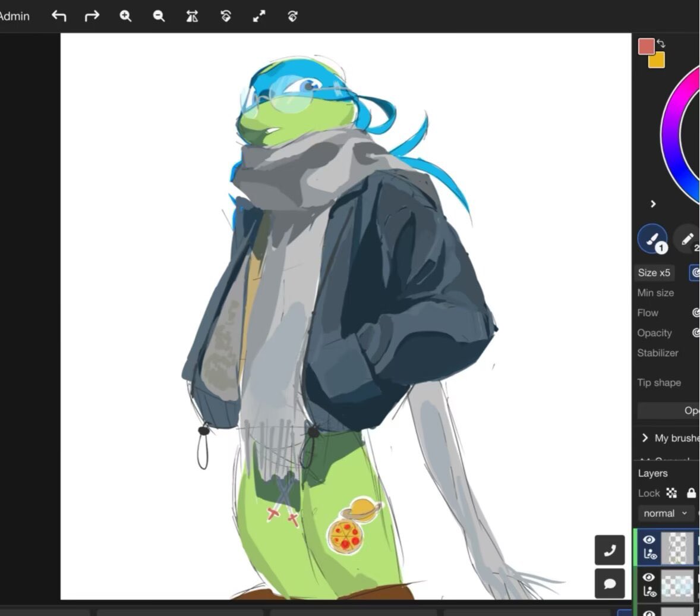The width and height of the screenshot is (700, 616).
Task: Pick the yellow background color swatch
Action: click(x=657, y=60)
